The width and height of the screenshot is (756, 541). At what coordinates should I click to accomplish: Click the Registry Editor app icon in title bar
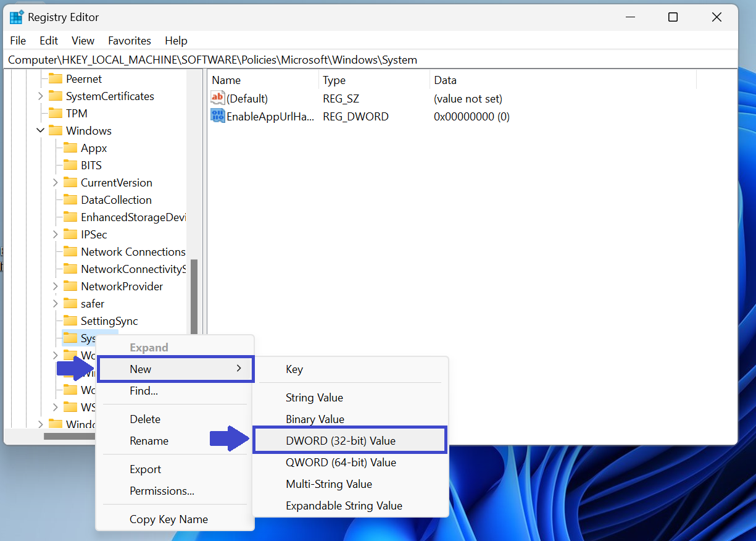tap(17, 17)
